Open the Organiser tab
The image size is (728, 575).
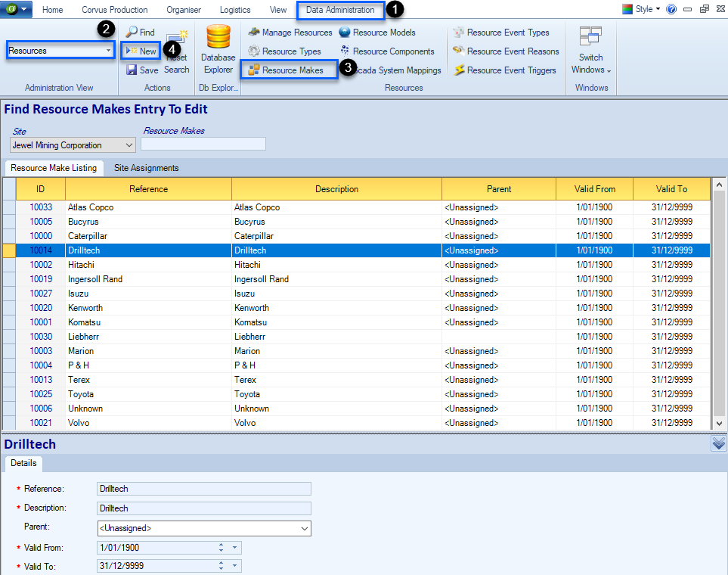(x=184, y=10)
